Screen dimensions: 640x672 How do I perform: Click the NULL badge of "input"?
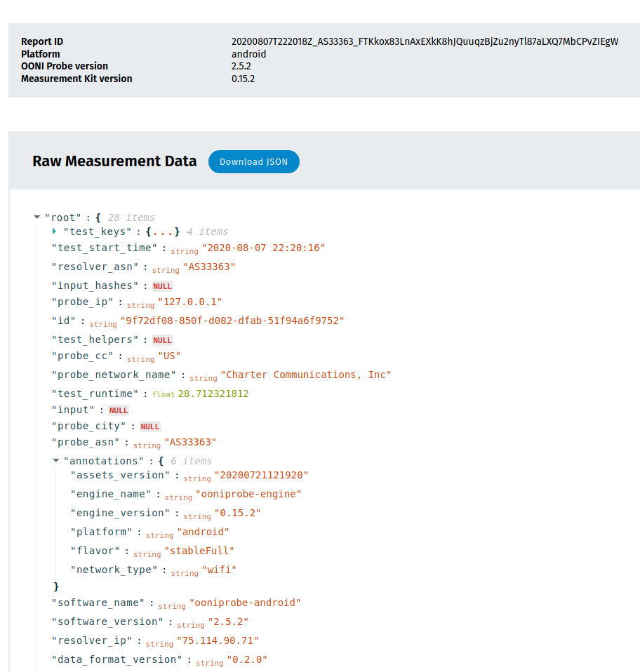pos(119,410)
